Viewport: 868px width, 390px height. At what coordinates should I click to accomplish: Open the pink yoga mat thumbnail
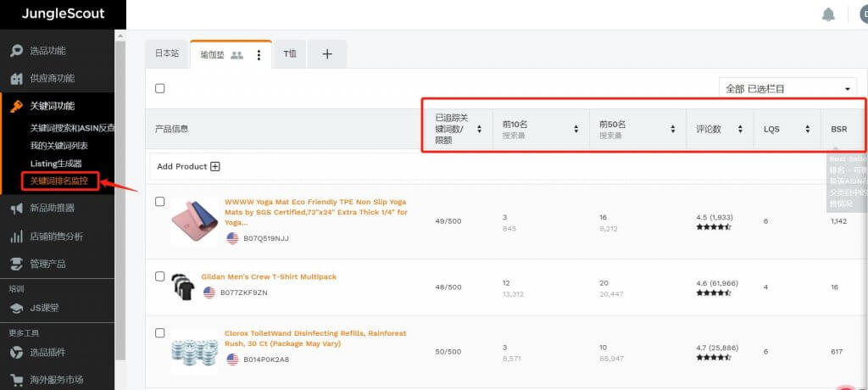click(x=194, y=220)
